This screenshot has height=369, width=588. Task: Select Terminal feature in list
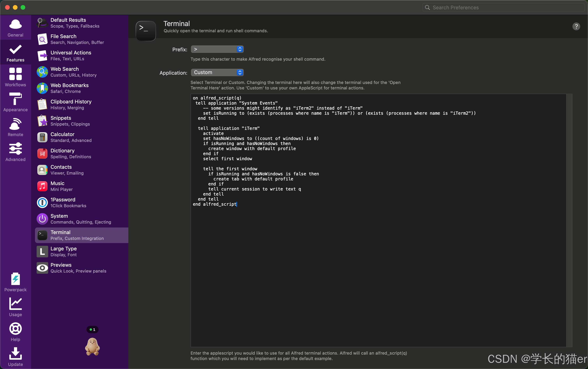click(x=82, y=235)
